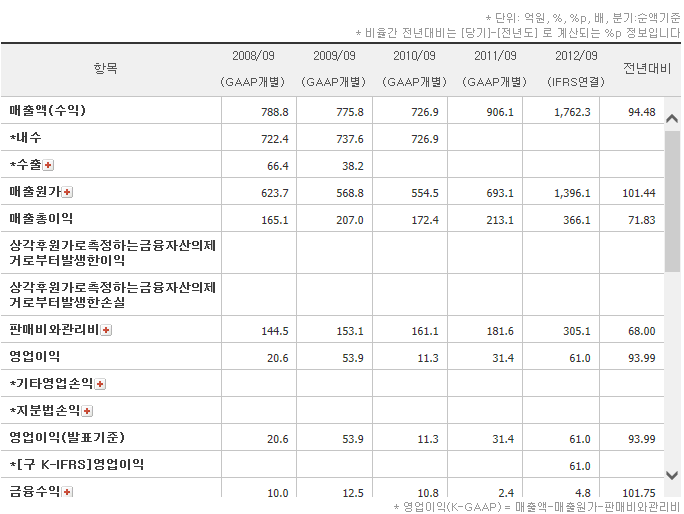
Task: Click the 1,396.1 cost of sales value
Action: (x=572, y=193)
